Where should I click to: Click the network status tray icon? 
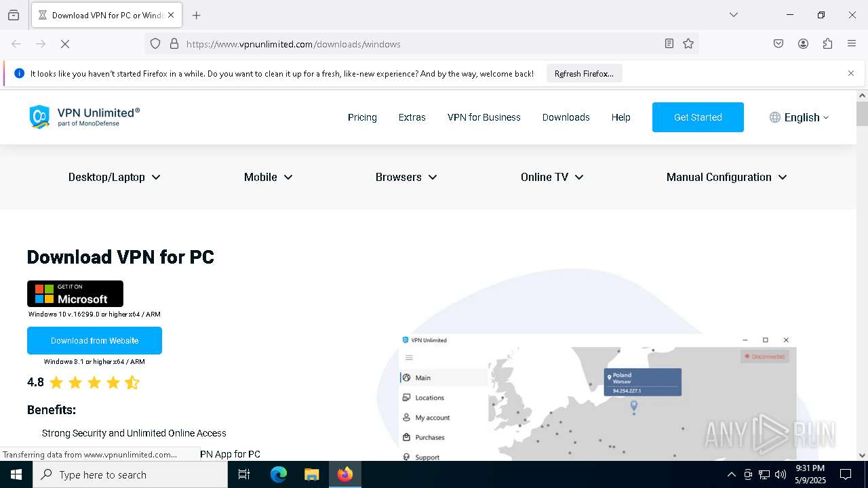click(764, 474)
